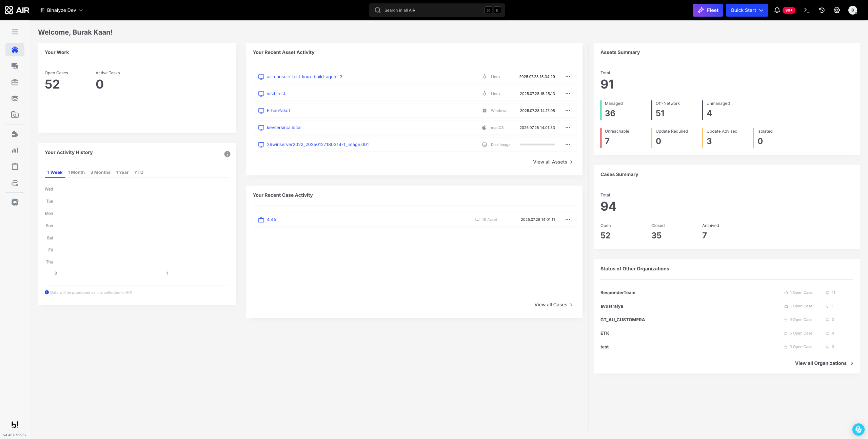
Task: Open three-dot menu for case 4.45
Action: click(x=568, y=220)
